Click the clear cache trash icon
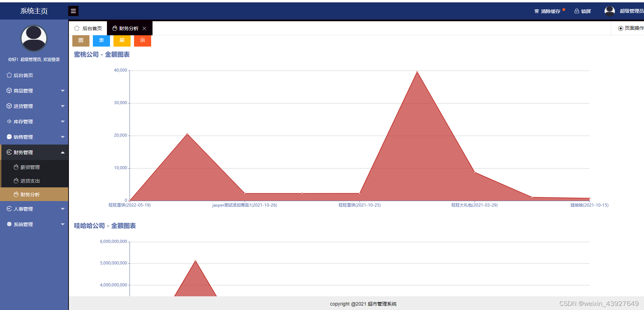 (x=537, y=11)
